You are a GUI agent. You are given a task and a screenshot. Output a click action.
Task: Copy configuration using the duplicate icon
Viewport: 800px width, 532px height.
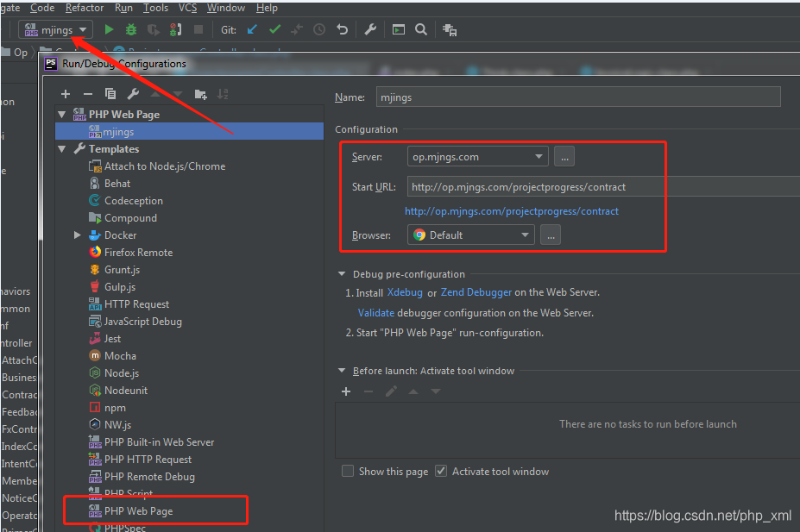pos(110,94)
